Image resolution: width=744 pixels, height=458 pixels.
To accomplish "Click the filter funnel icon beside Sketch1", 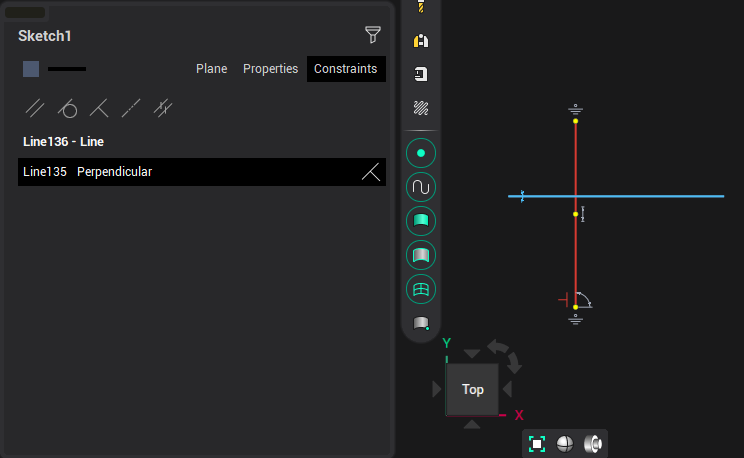I will pyautogui.click(x=373, y=36).
